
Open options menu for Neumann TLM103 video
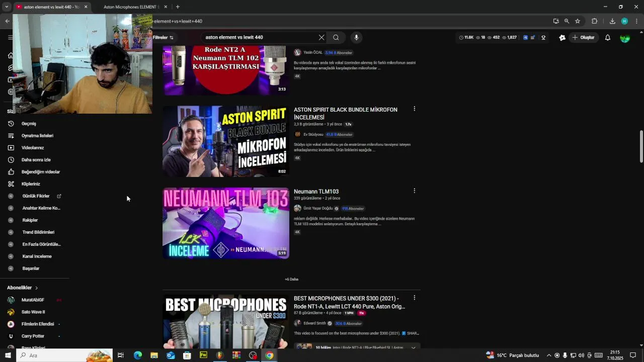[414, 191]
